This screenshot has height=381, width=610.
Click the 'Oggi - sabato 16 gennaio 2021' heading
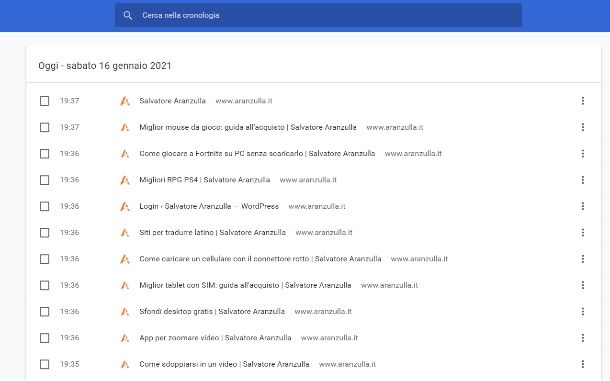tap(105, 66)
